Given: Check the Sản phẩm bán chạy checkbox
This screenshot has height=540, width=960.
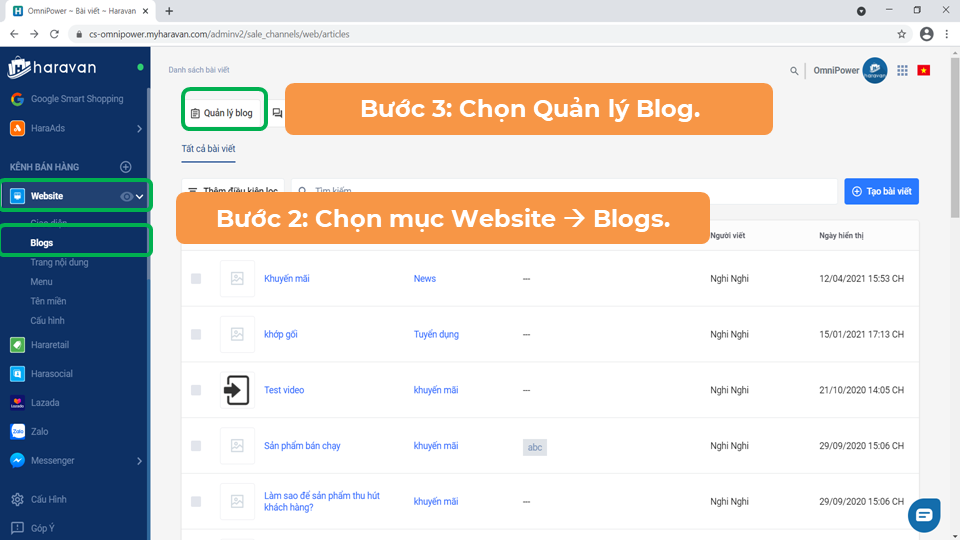Looking at the screenshot, I should tap(196, 446).
